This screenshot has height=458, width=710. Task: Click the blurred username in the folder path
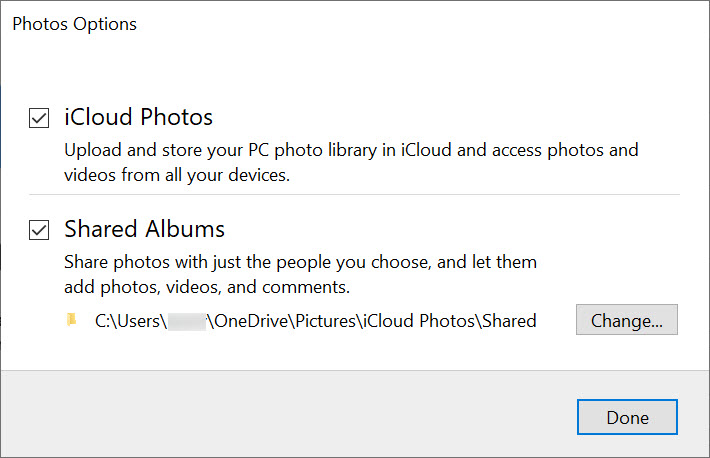186,321
